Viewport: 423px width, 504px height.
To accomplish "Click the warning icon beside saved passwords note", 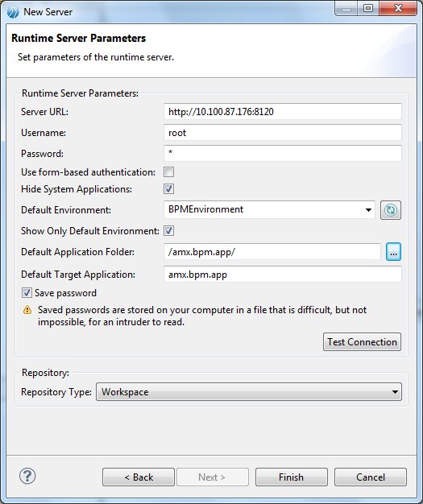I will 27,310.
